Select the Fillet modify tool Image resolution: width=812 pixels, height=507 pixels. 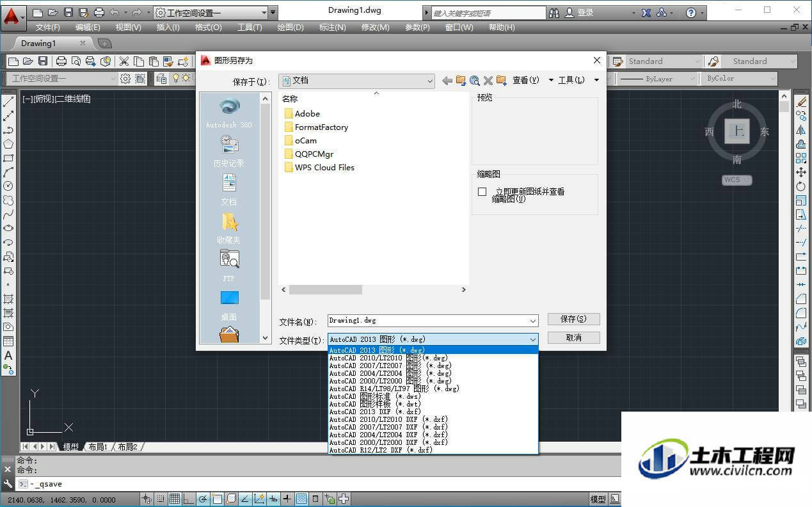(x=801, y=313)
